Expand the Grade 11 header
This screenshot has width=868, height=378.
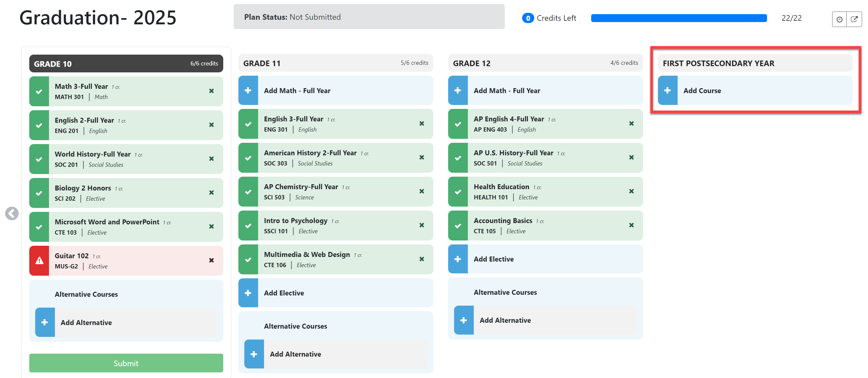point(336,63)
